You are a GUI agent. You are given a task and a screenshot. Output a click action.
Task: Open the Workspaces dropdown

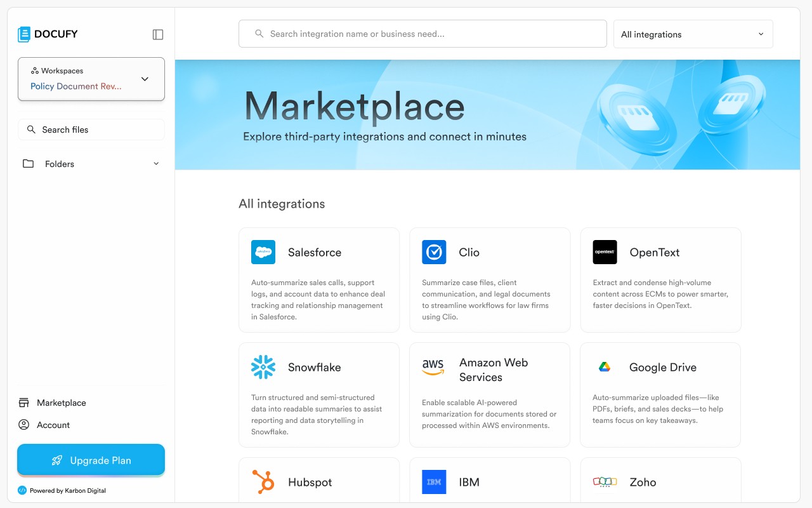(91, 79)
